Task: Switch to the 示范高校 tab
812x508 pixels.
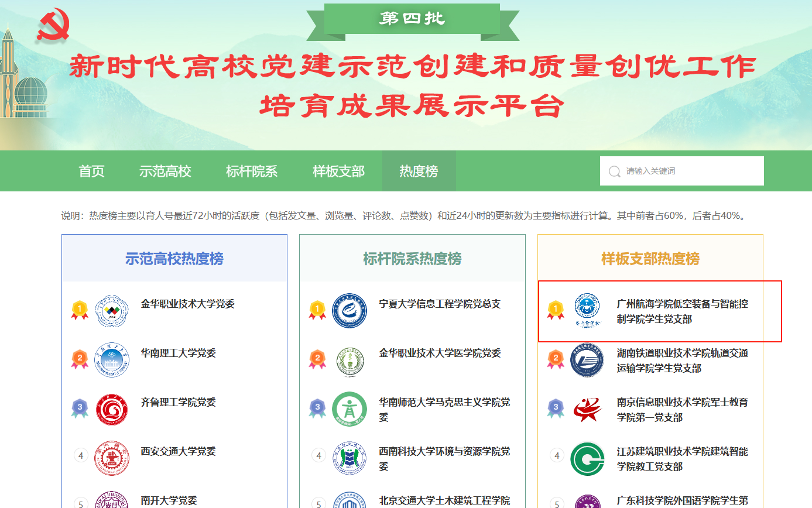Action: [x=165, y=171]
